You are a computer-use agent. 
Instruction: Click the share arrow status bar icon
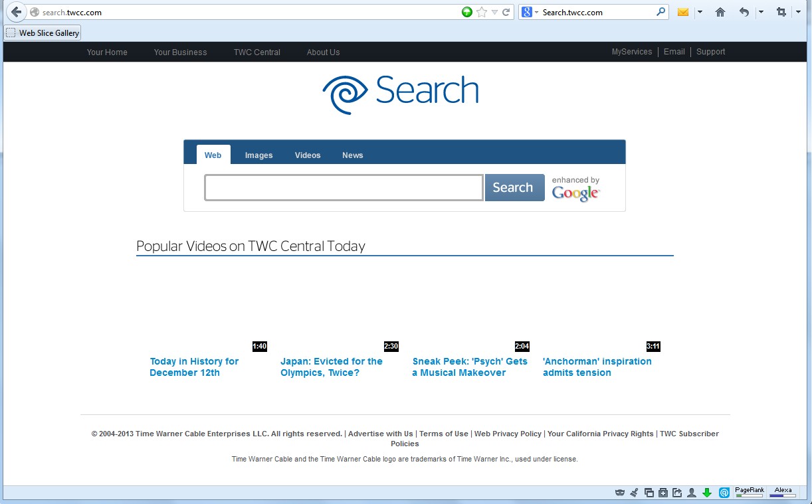pyautogui.click(x=677, y=493)
